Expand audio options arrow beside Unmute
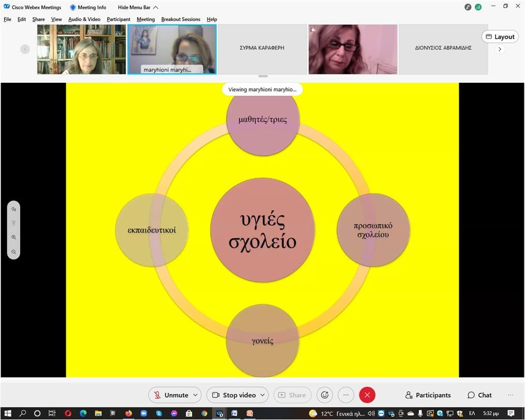The image size is (525, 420). (196, 395)
